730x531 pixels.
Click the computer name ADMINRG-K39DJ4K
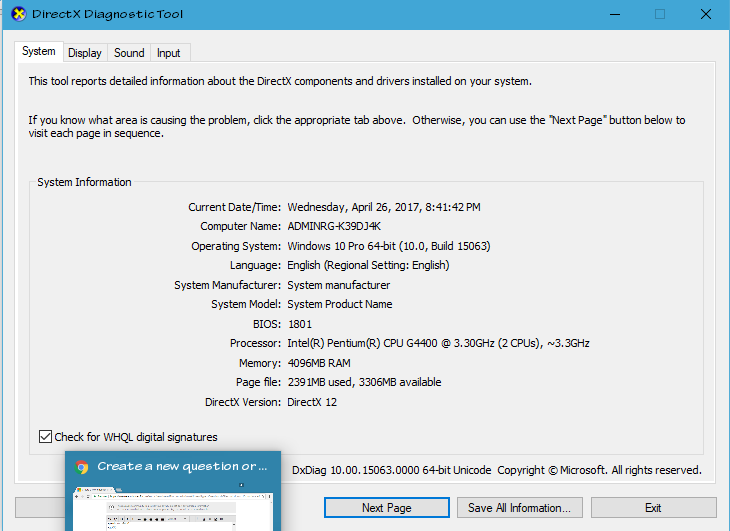tap(334, 226)
